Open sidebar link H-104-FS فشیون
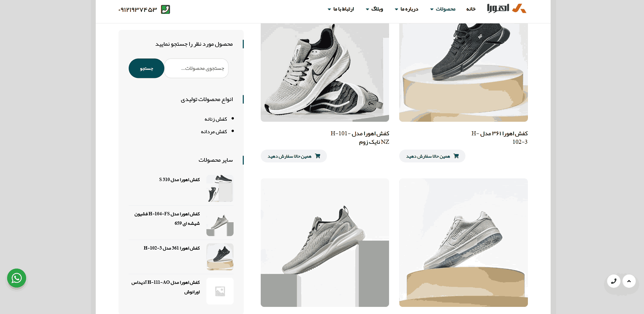This screenshot has height=314, width=644. pyautogui.click(x=167, y=219)
